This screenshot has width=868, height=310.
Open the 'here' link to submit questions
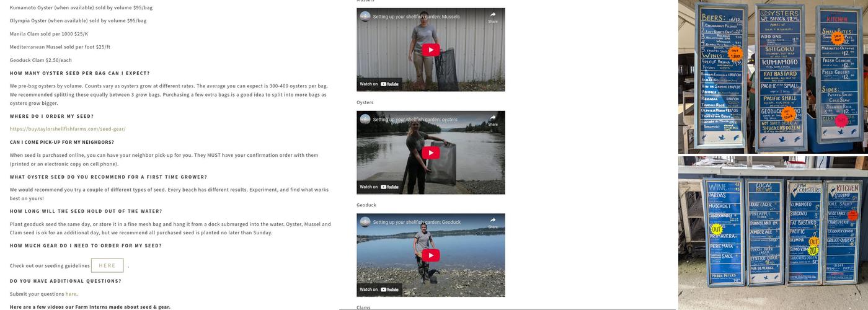[x=71, y=294]
